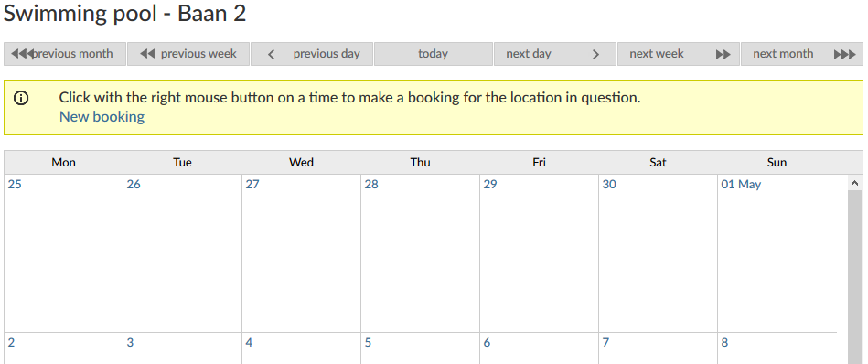The height and width of the screenshot is (364, 868).
Task: Click the triple-arrow previous month icon
Action: pos(23,54)
